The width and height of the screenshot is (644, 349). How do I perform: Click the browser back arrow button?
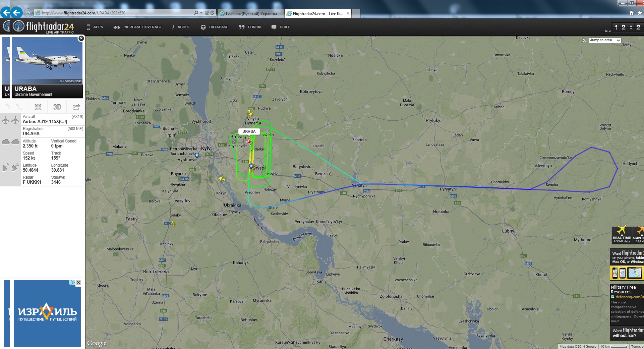(16, 13)
